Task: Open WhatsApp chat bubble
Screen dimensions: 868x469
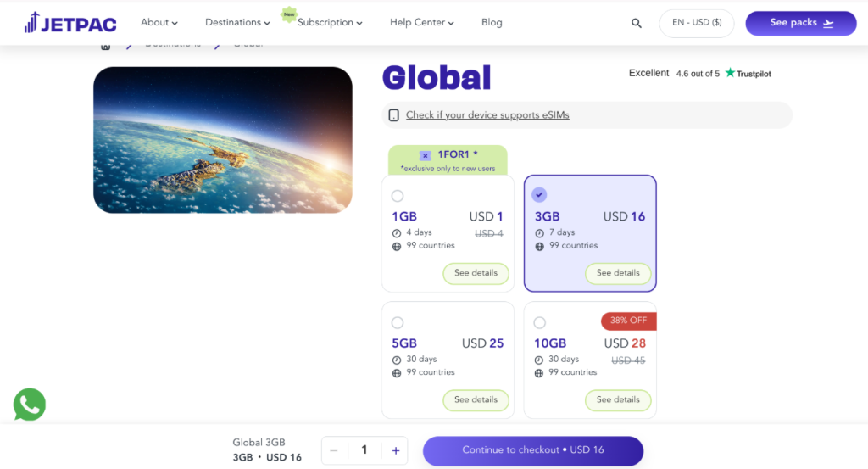Action: tap(30, 405)
